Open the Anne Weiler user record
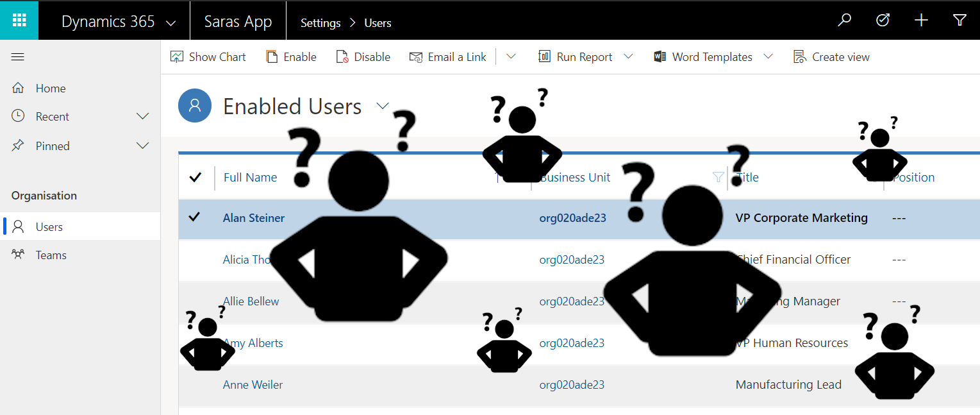This screenshot has width=980, height=415. click(x=253, y=385)
